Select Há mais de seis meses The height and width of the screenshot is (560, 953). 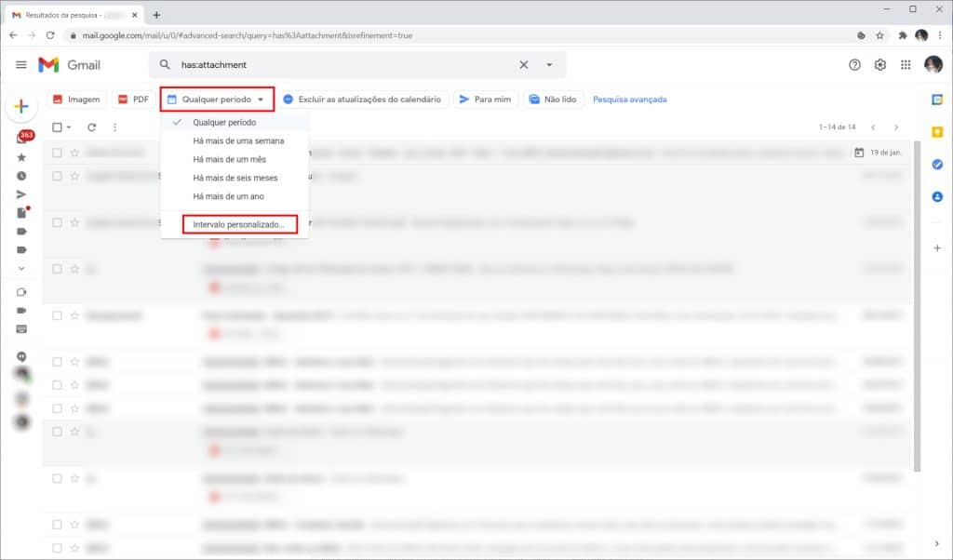[x=235, y=178]
